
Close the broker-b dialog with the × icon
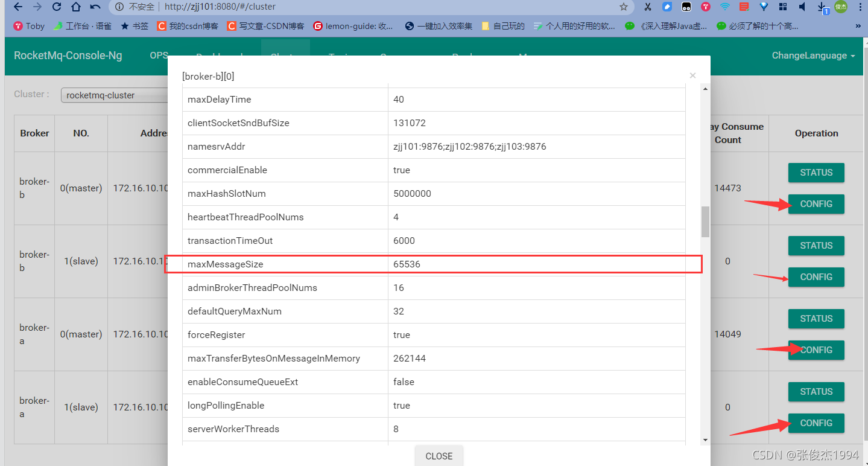pyautogui.click(x=692, y=75)
